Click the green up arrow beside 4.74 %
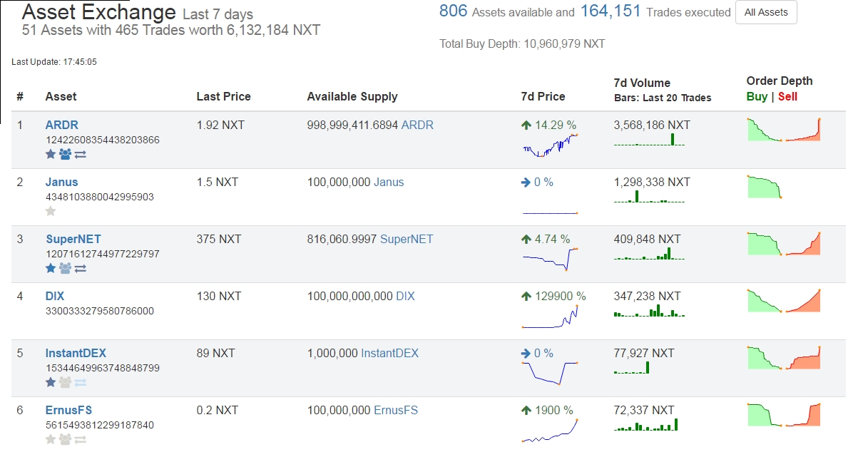 point(526,240)
